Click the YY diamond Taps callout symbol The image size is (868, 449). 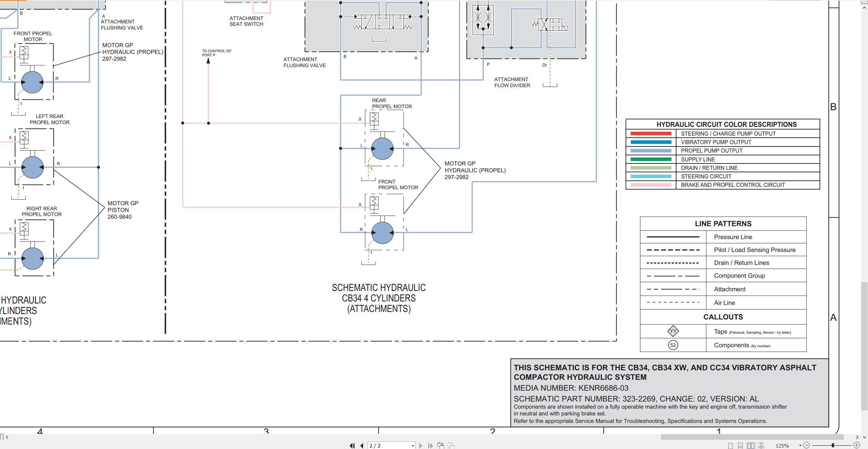click(673, 331)
